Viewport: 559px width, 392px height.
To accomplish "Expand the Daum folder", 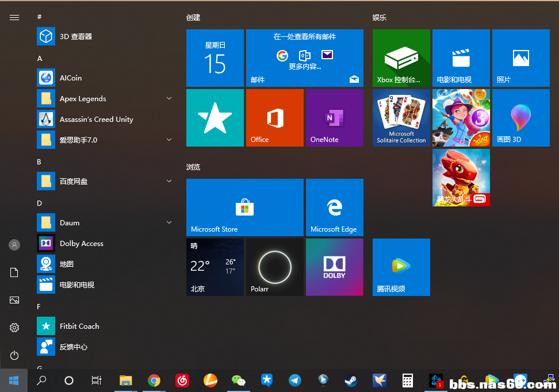I will [x=169, y=223].
